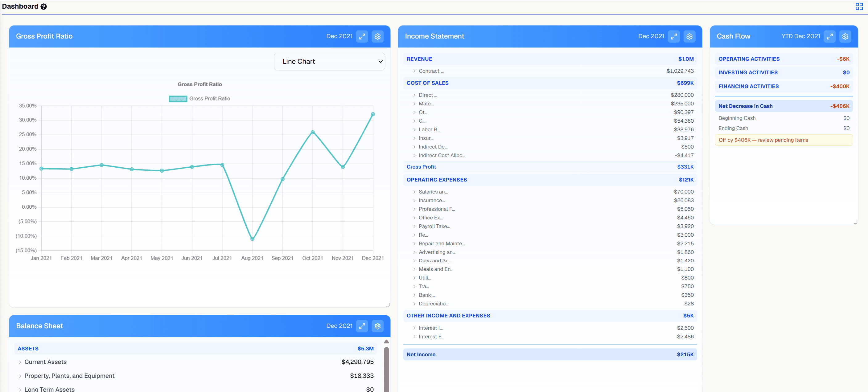Expand the Office Ex... row

[x=414, y=218]
